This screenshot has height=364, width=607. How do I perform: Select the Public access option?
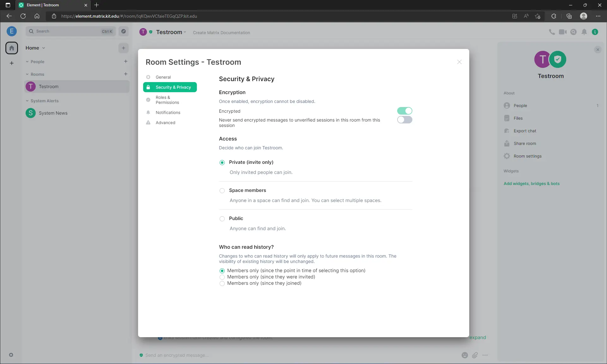coord(222,218)
